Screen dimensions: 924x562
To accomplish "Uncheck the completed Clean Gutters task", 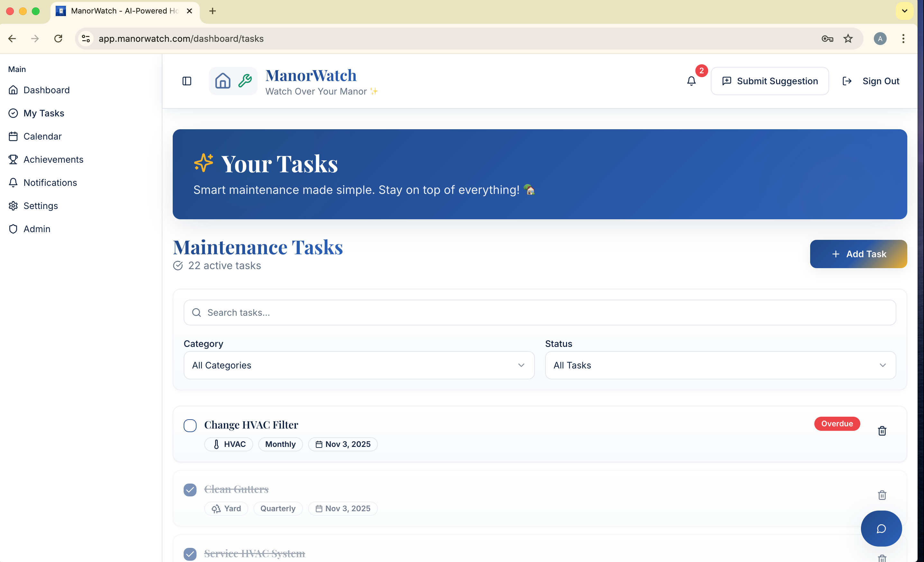I will click(x=190, y=490).
